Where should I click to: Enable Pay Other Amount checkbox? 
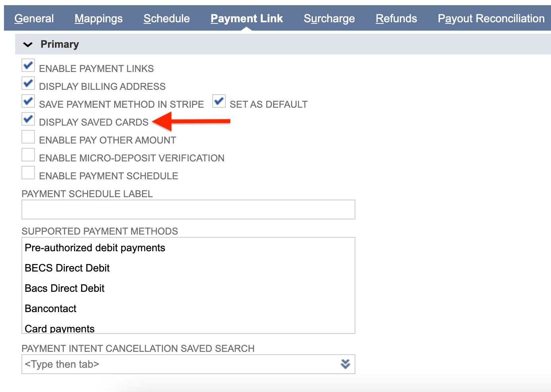pyautogui.click(x=28, y=137)
